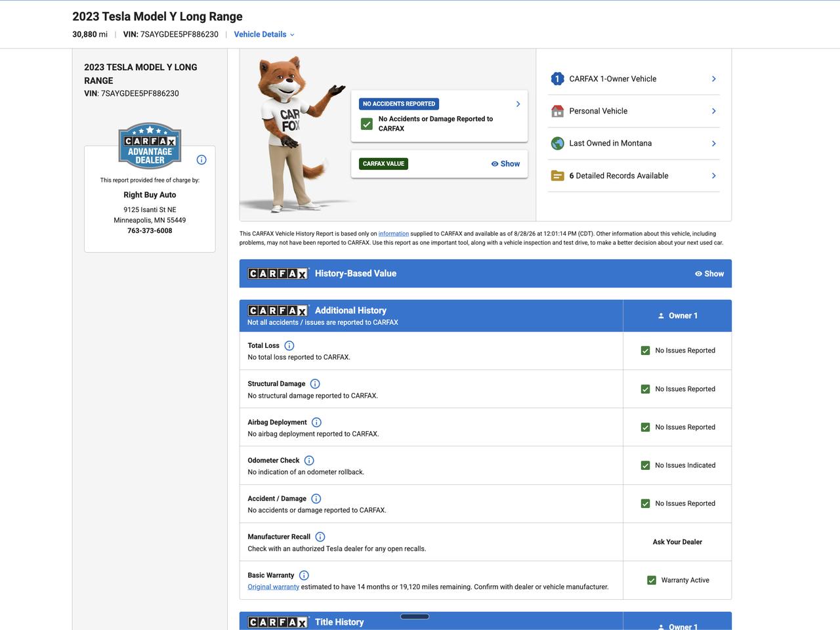Click the Airbag Deployment No Issues Reported checkmark
This screenshot has width=840, height=630.
point(645,427)
